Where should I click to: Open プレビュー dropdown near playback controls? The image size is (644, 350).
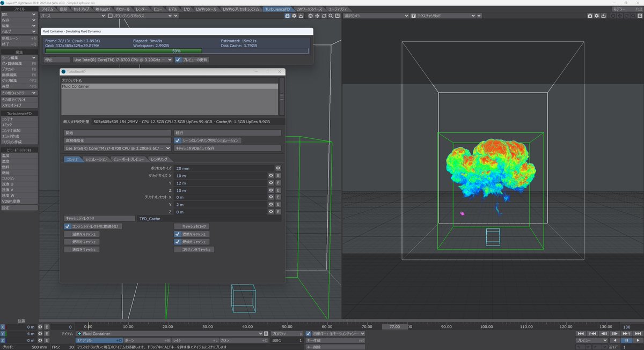(x=591, y=340)
